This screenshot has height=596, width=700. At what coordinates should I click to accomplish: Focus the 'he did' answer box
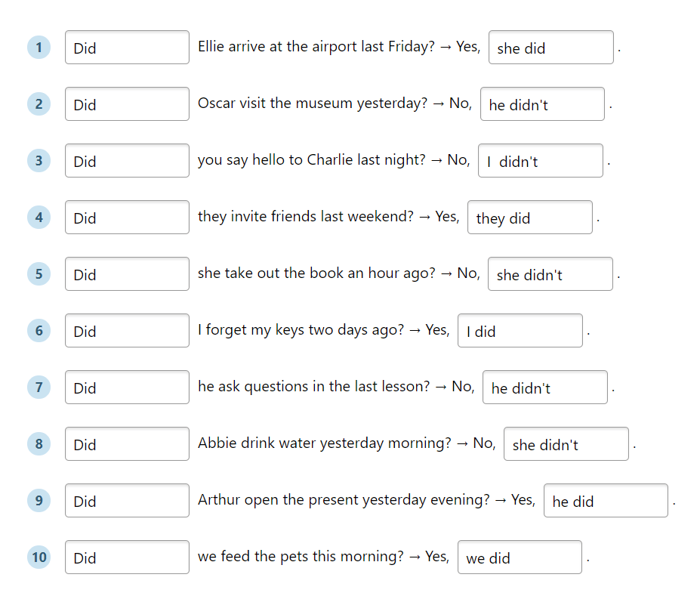point(606,501)
